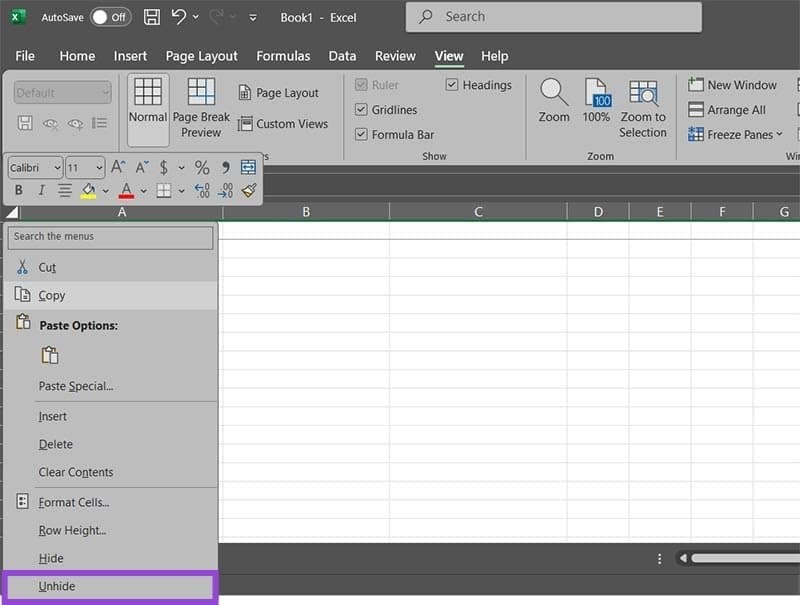The height and width of the screenshot is (605, 800).
Task: Uncheck the Headings checkbox
Action: 452,85
